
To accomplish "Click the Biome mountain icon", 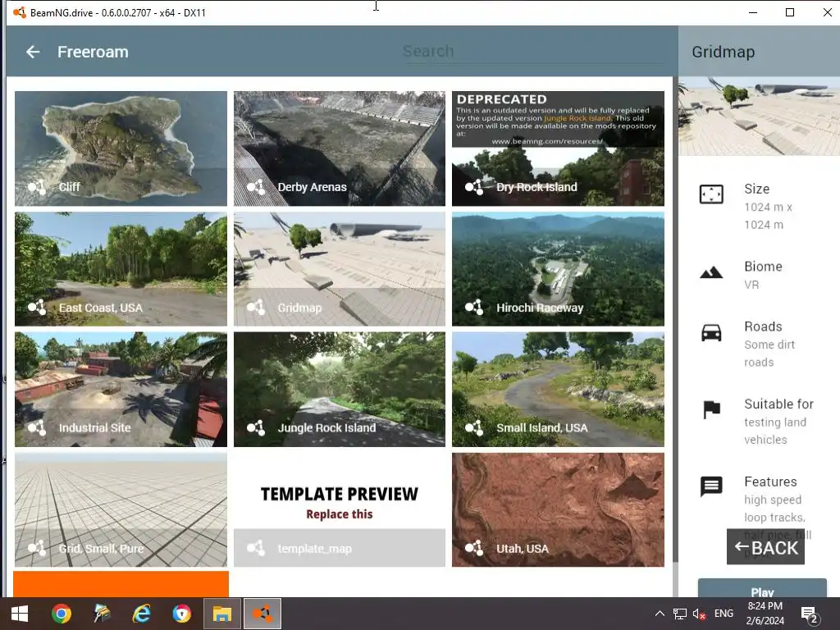I will click(x=711, y=272).
